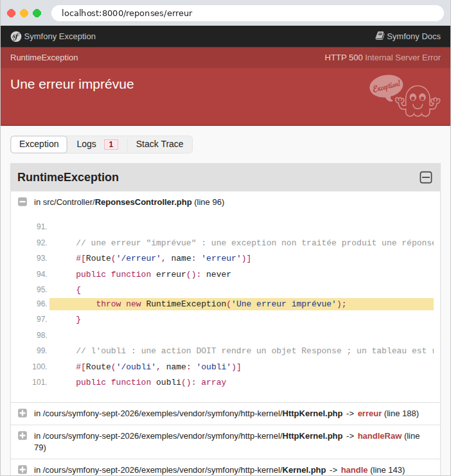The width and height of the screenshot is (451, 476).
Task: Click 'public function erreur(): never' line
Action: 154,274
